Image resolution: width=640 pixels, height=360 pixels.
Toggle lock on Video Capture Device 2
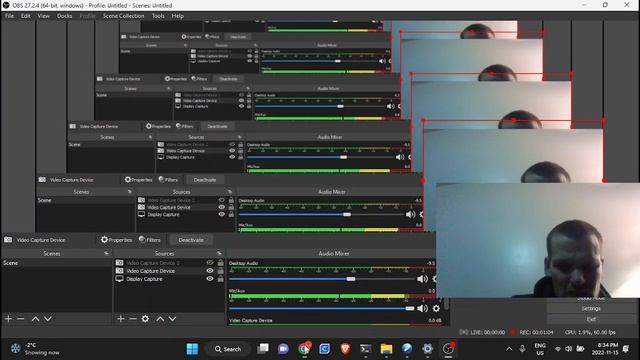(x=220, y=263)
